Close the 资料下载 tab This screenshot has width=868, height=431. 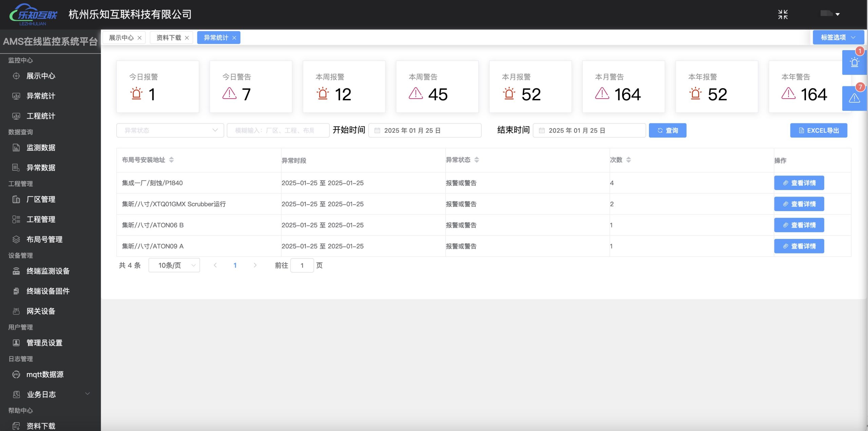pyautogui.click(x=187, y=38)
